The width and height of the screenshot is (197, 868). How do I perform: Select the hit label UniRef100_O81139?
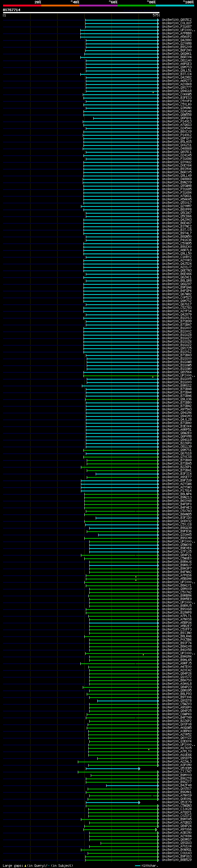(x=177, y=447)
